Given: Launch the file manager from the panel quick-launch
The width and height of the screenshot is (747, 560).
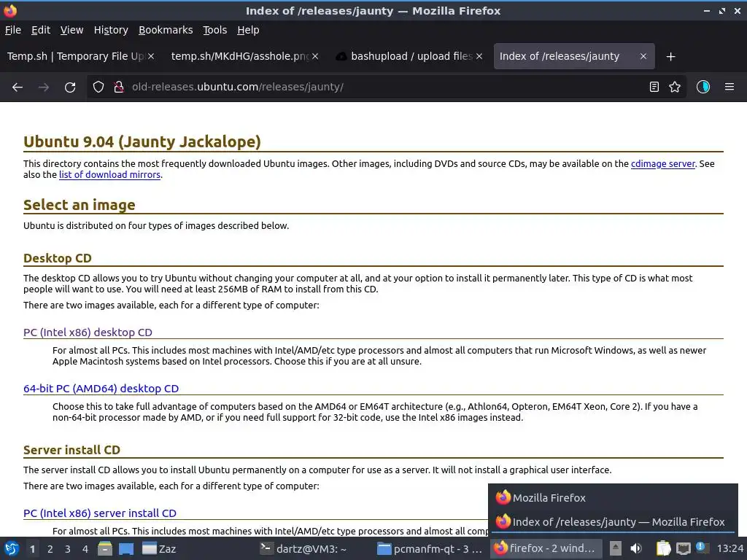Looking at the screenshot, I should (x=105, y=548).
